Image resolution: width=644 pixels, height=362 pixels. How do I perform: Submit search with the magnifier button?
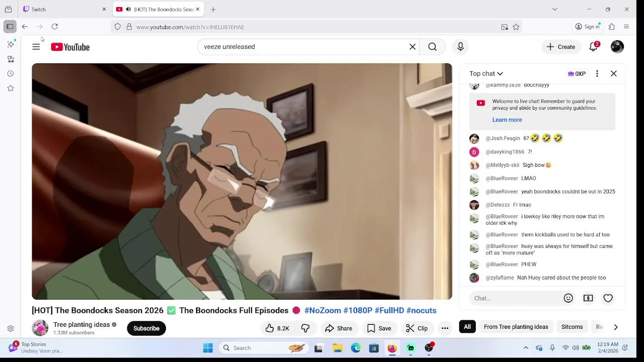click(433, 47)
